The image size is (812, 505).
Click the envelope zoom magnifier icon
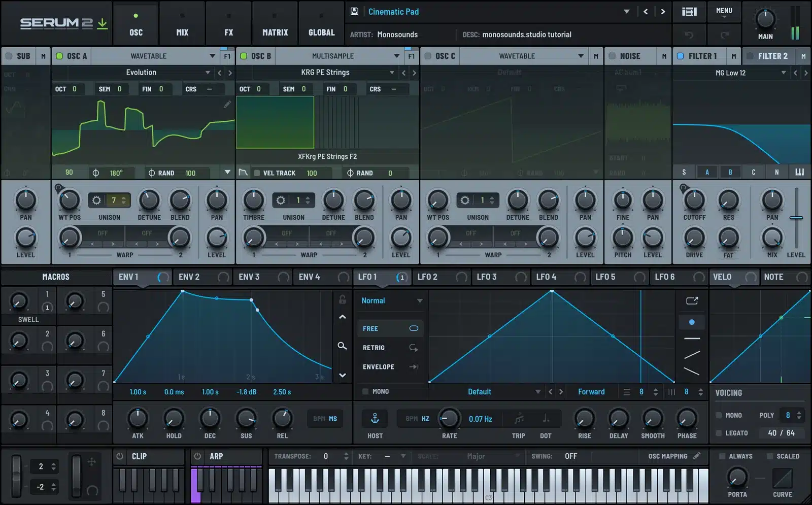point(343,346)
